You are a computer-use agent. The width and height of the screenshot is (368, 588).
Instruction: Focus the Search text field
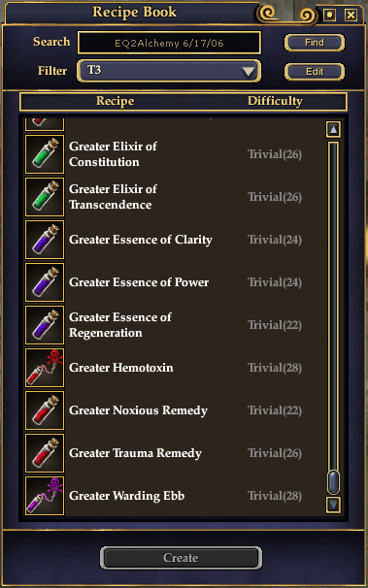click(169, 43)
